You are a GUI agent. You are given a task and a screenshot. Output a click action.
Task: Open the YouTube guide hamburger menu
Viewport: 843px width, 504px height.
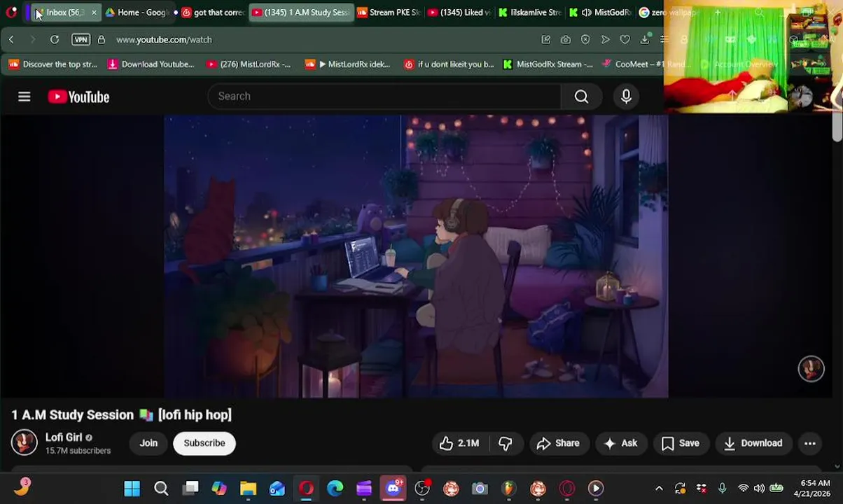click(x=25, y=97)
